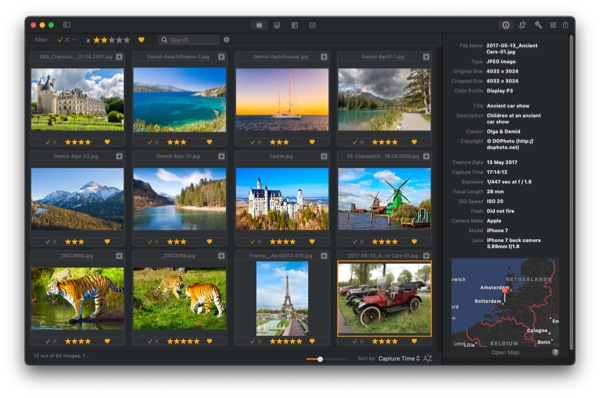Click the Search field
Image resolution: width=600 pixels, height=398 pixels.
click(189, 40)
